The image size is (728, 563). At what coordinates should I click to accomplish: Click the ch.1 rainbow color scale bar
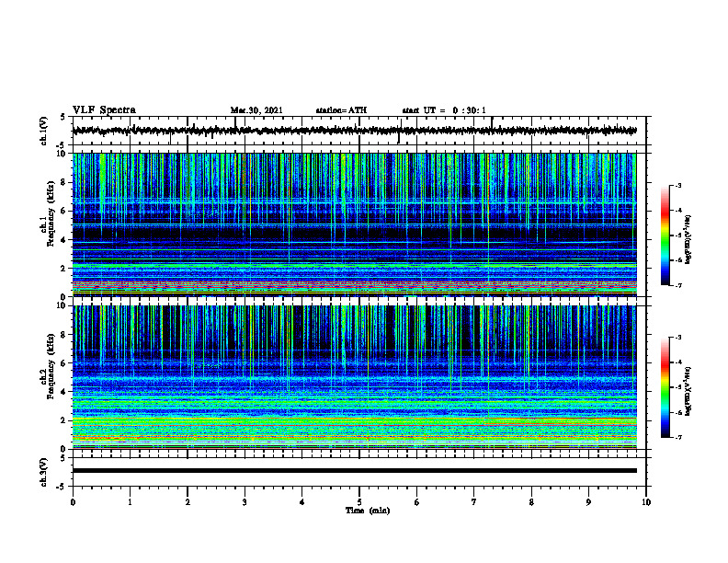tap(665, 236)
